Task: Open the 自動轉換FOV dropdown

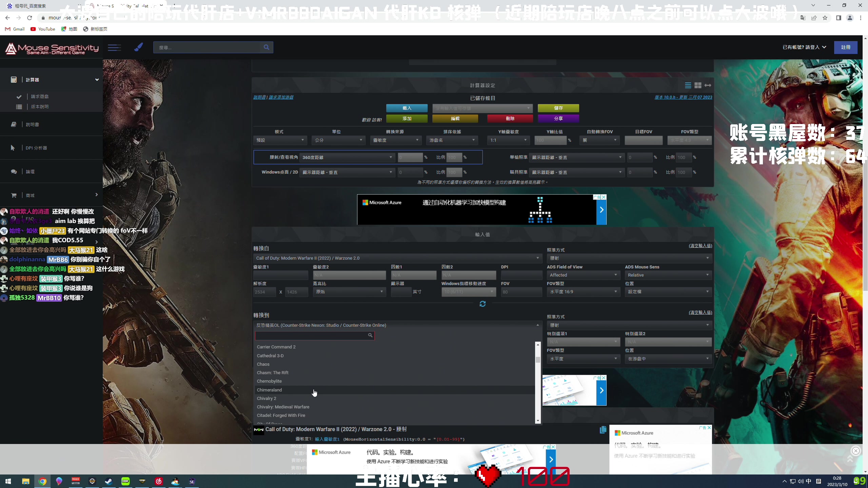Action: (599, 140)
